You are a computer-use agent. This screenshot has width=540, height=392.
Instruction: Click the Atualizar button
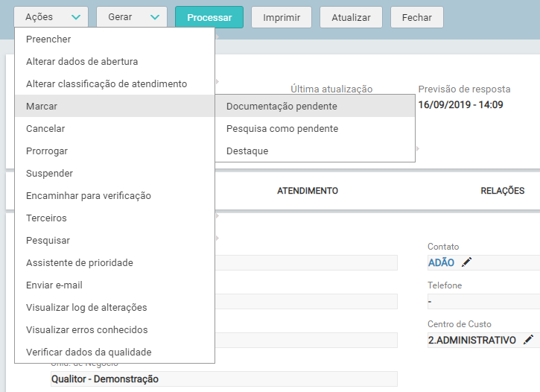tap(351, 17)
